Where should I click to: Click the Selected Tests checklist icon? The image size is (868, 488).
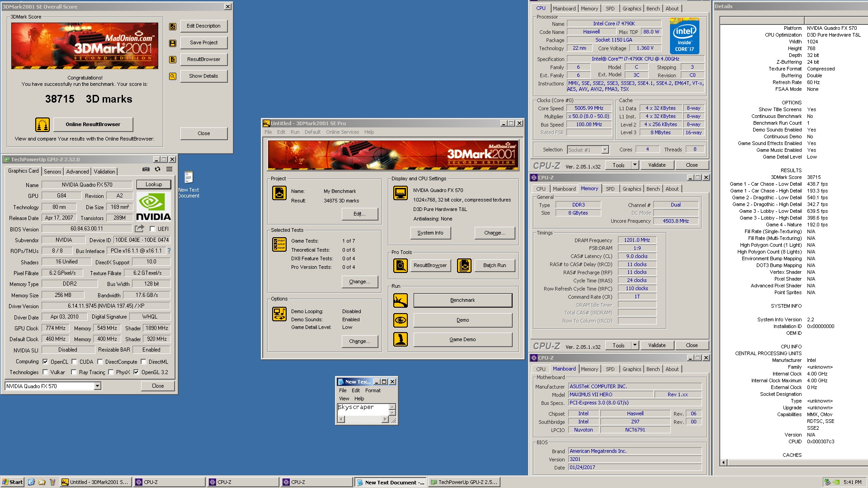279,244
